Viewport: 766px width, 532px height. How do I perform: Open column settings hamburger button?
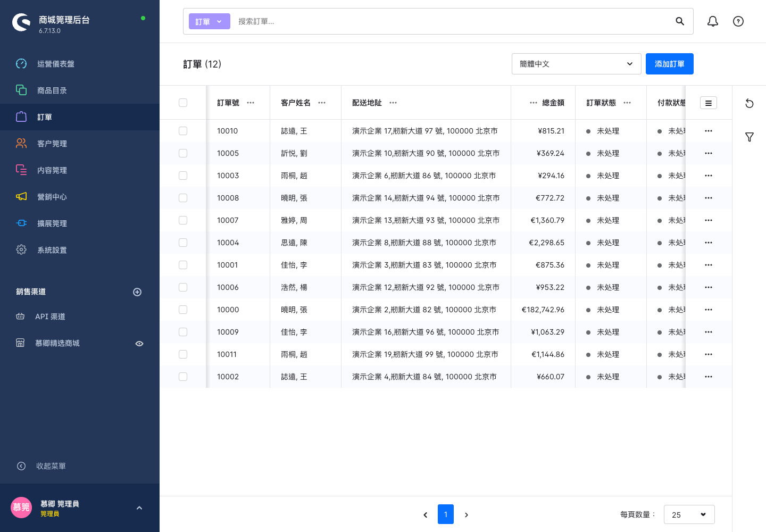pos(709,103)
